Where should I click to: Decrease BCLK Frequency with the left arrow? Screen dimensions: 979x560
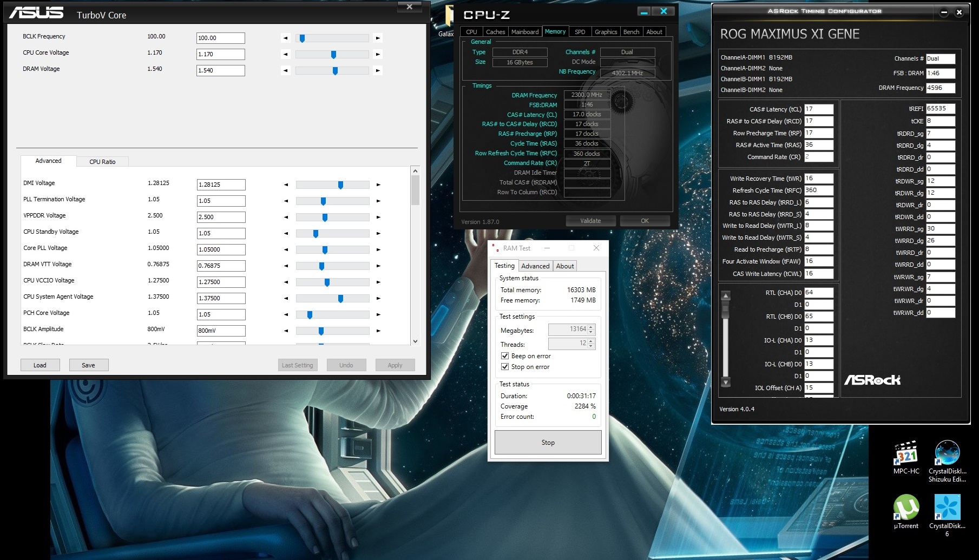(286, 38)
